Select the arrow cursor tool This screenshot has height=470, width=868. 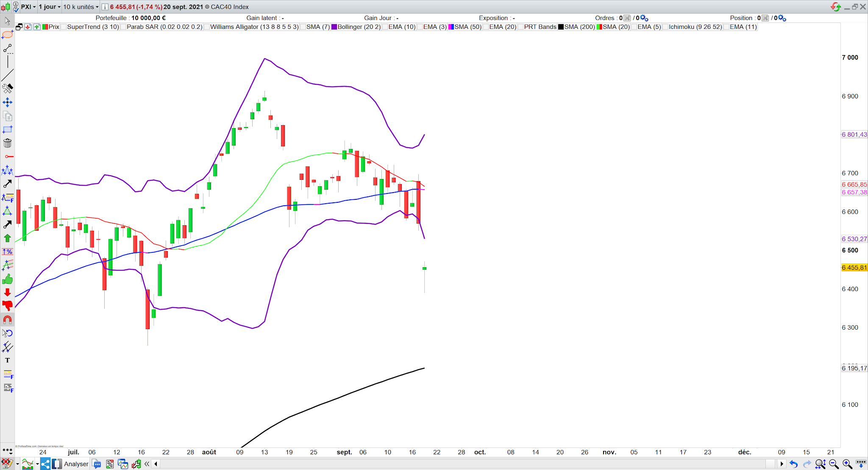pyautogui.click(x=7, y=21)
